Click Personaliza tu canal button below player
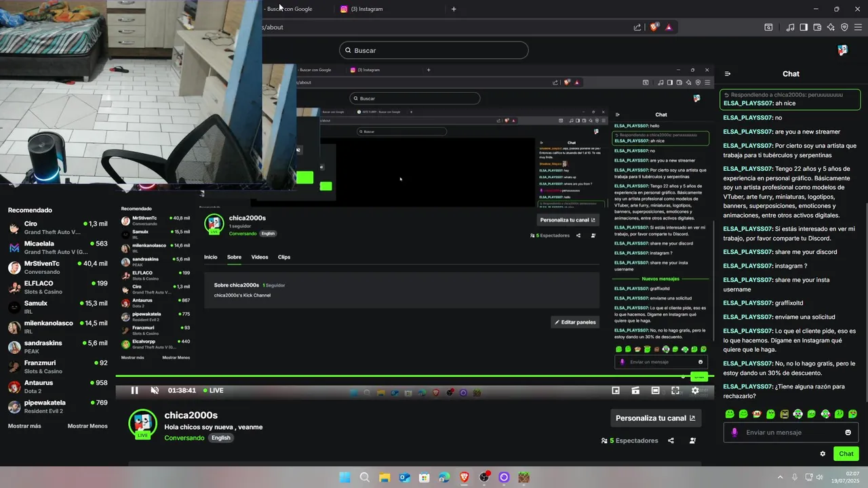The image size is (868, 488). pos(656,418)
